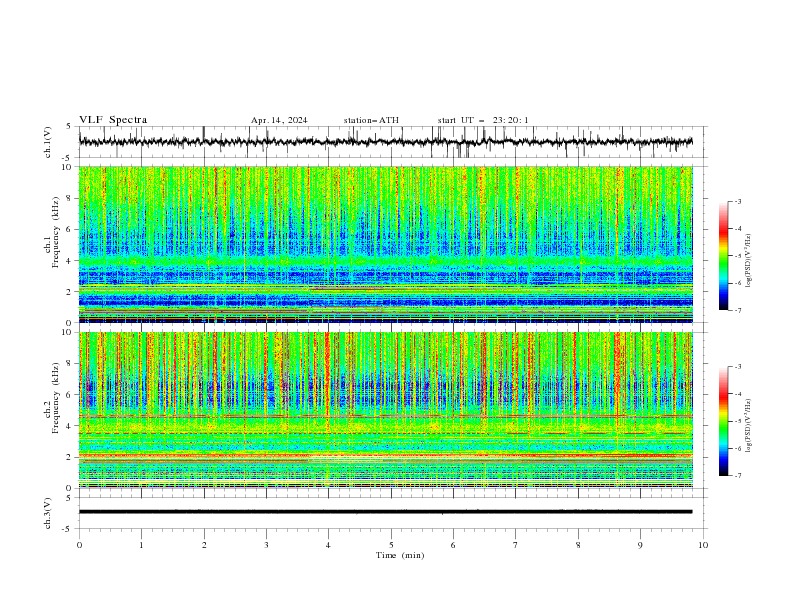Click the ch.1 spectrogram panel
This screenshot has width=792, height=612.
385,244
